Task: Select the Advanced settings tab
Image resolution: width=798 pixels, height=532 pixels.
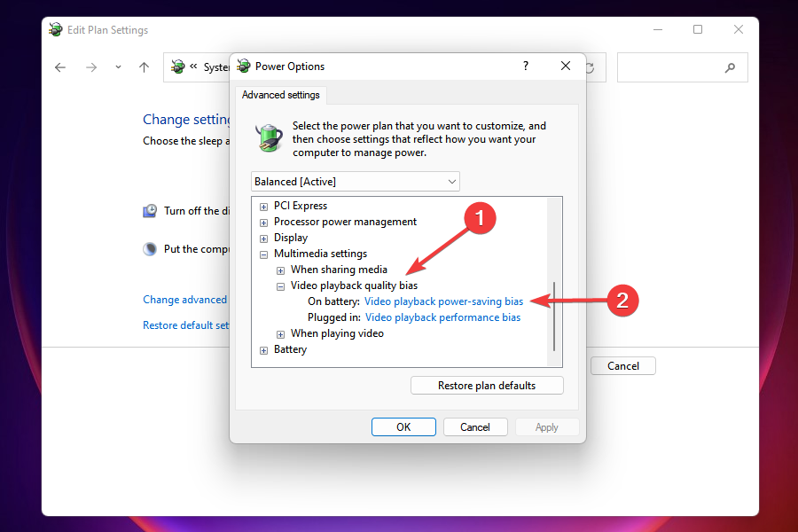Action: point(281,95)
